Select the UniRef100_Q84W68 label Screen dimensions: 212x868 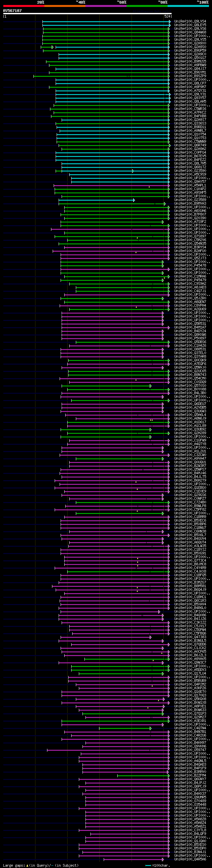click(190, 33)
